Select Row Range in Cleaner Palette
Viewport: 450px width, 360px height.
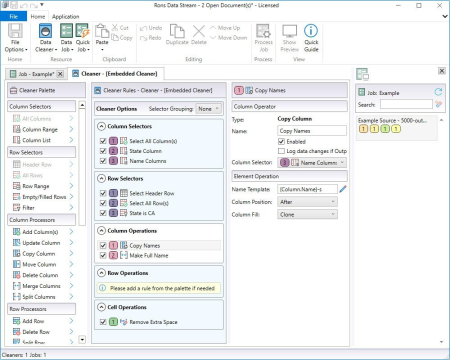coord(36,186)
